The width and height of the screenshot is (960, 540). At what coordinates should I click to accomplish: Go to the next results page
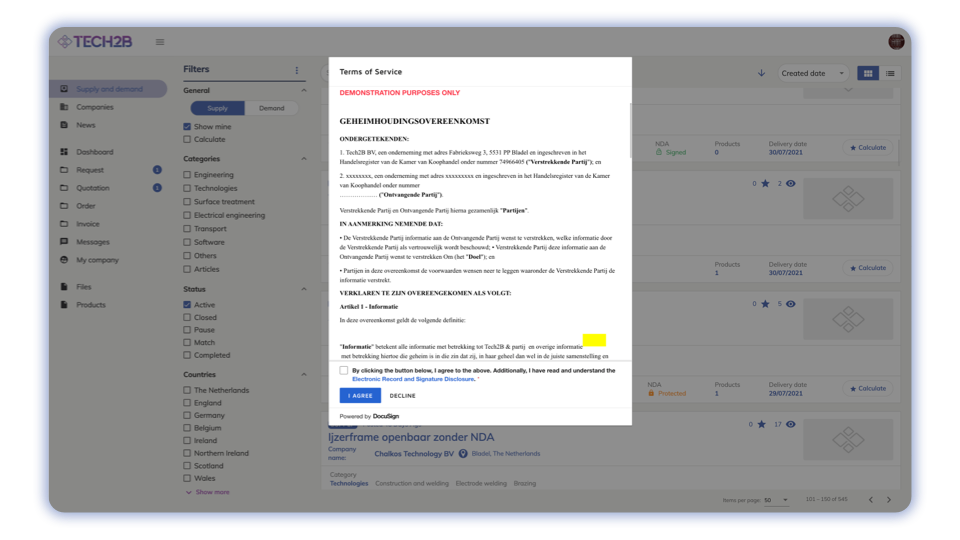888,500
